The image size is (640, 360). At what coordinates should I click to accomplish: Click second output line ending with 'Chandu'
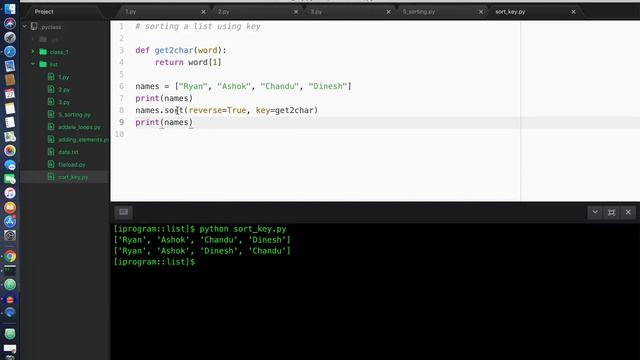point(202,251)
